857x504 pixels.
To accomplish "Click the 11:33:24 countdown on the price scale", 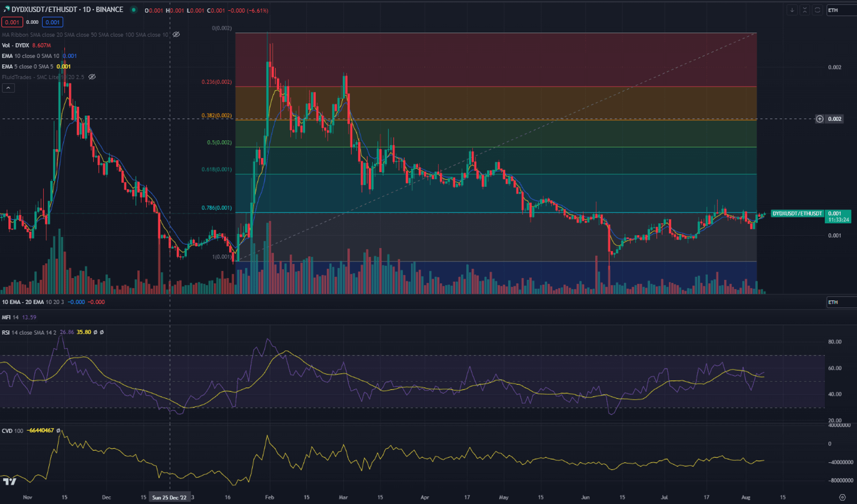I will [838, 220].
